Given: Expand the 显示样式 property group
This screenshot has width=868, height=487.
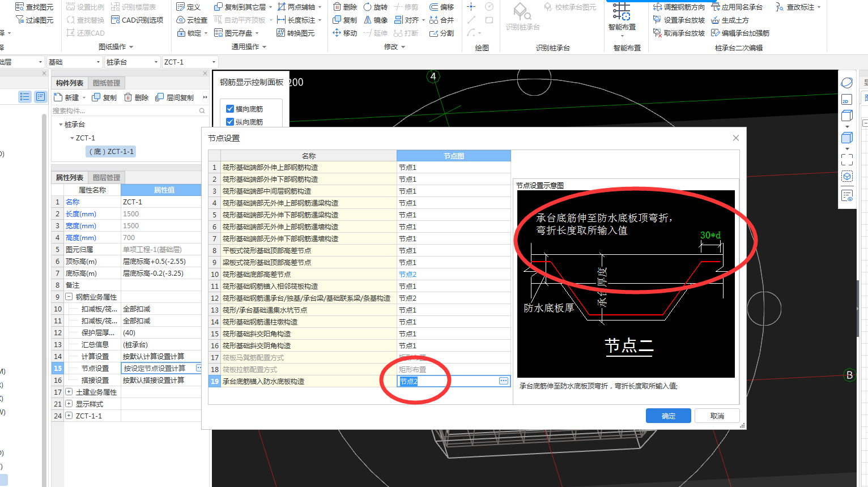Looking at the screenshot, I should 69,404.
